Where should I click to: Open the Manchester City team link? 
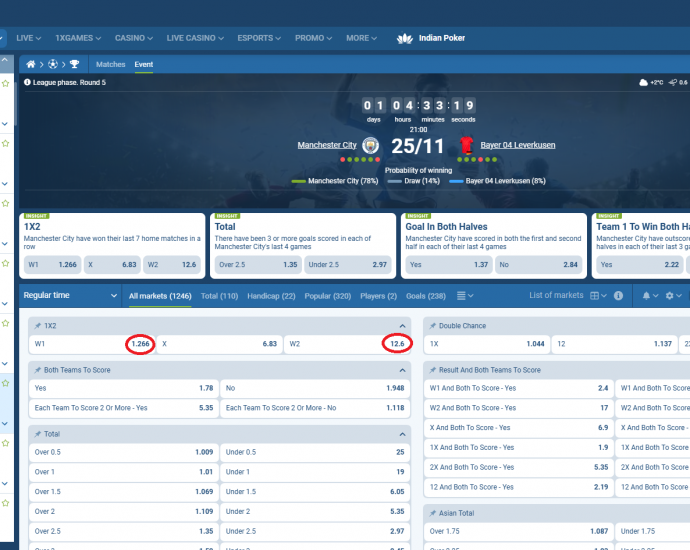(x=327, y=145)
